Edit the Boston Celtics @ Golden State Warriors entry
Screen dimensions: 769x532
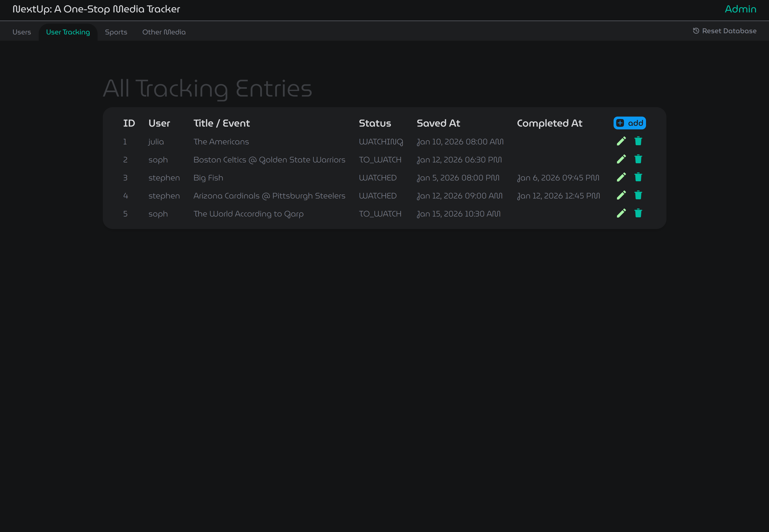(621, 159)
